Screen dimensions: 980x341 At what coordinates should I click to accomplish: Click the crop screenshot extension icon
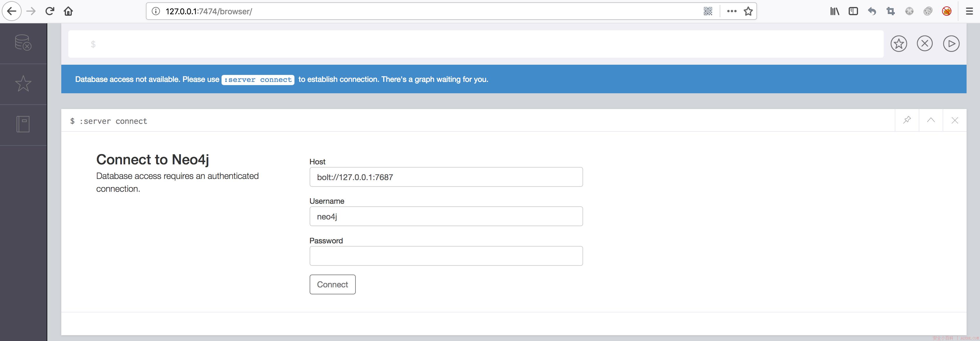click(891, 11)
